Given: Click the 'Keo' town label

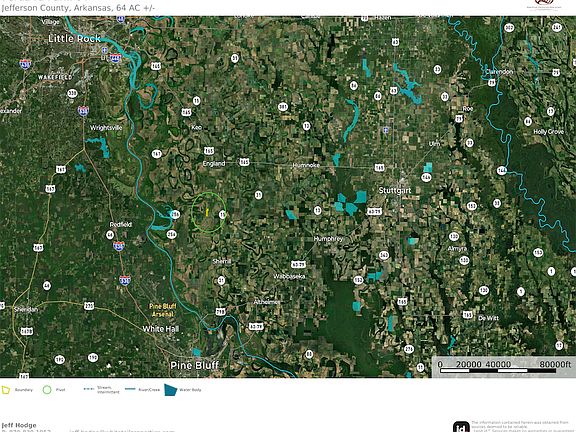Looking at the screenshot, I should click(197, 127).
